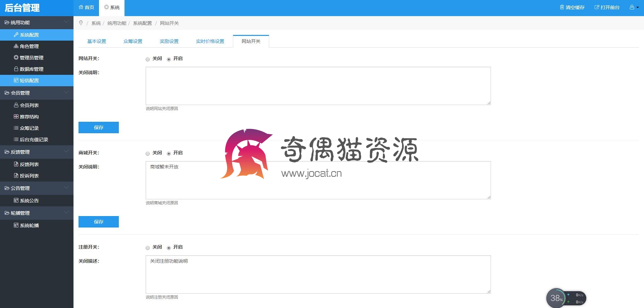Click the trash icon beside 清空缓存
The width and height of the screenshot is (644, 308).
coord(562,7)
